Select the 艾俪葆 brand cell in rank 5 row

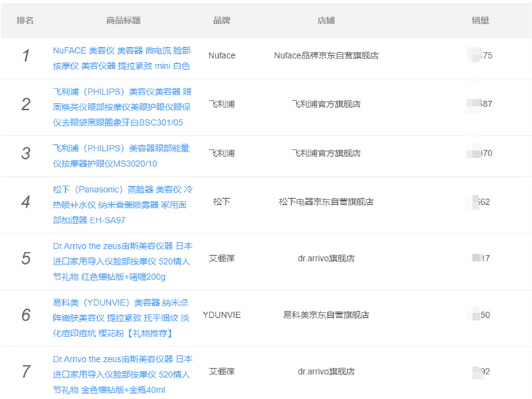(222, 259)
